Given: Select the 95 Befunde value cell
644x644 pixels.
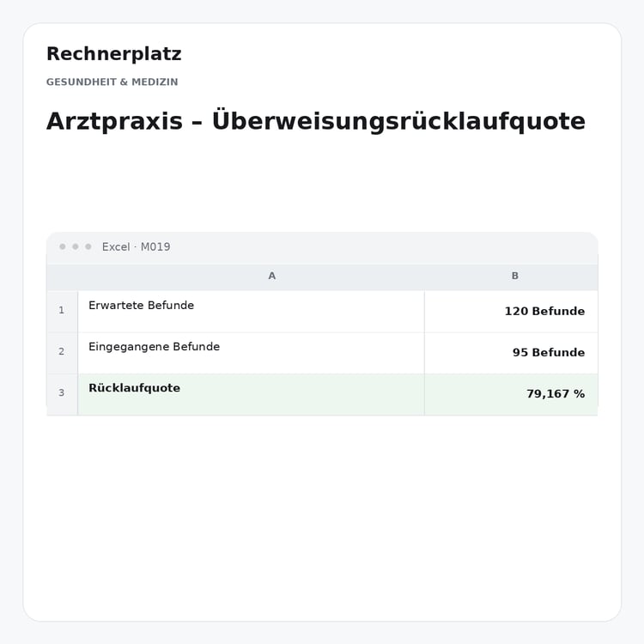Looking at the screenshot, I should point(511,353).
